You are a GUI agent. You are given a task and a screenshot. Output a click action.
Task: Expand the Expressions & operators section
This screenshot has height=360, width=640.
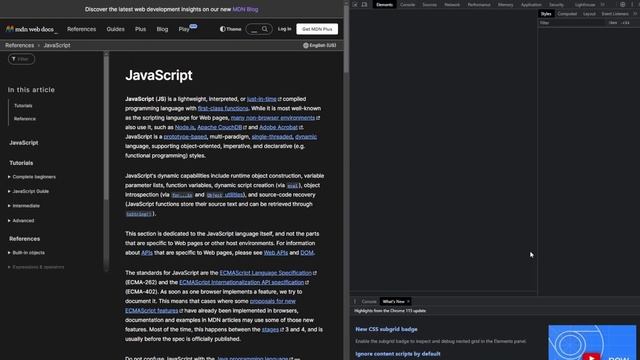click(36, 267)
